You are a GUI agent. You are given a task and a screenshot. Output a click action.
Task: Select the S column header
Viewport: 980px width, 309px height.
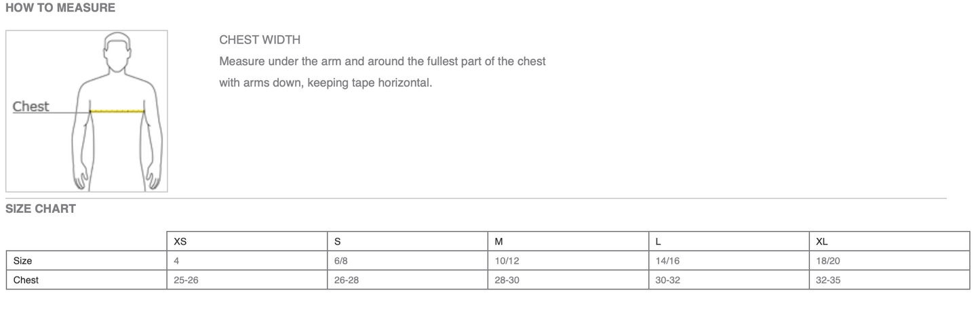click(338, 241)
